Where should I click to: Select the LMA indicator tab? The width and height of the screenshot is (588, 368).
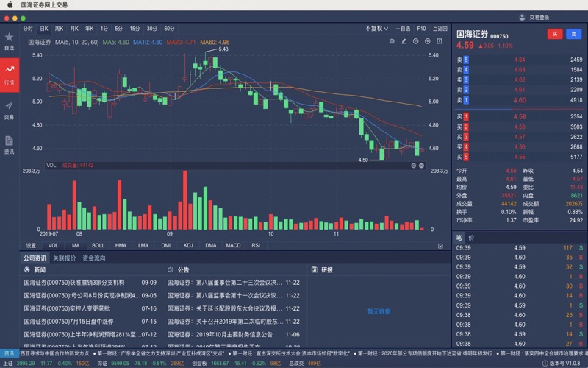[x=143, y=246]
